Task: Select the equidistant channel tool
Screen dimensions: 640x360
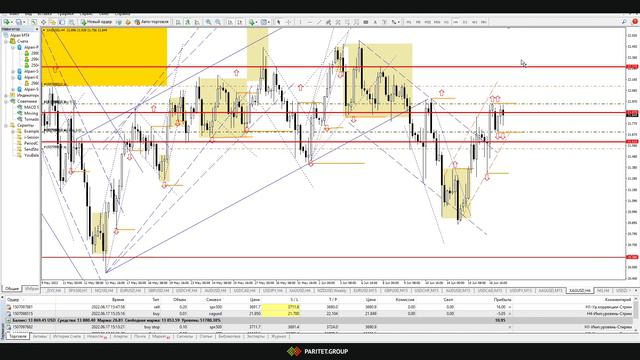Action: click(x=329, y=22)
